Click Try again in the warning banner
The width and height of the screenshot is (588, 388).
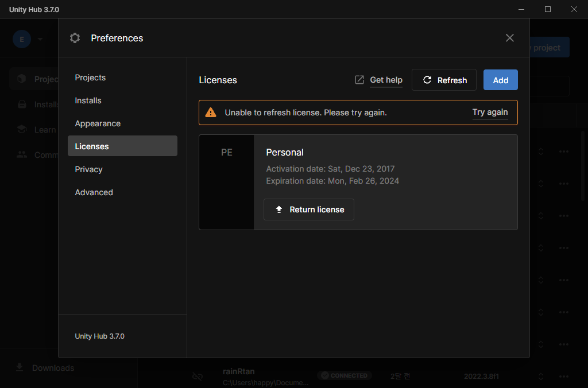tap(490, 112)
